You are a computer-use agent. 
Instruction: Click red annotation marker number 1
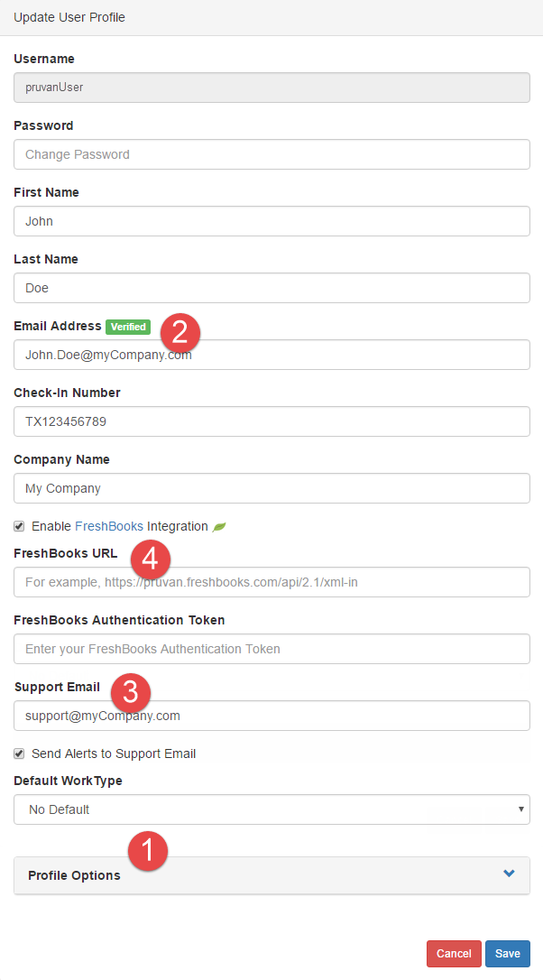click(x=148, y=850)
